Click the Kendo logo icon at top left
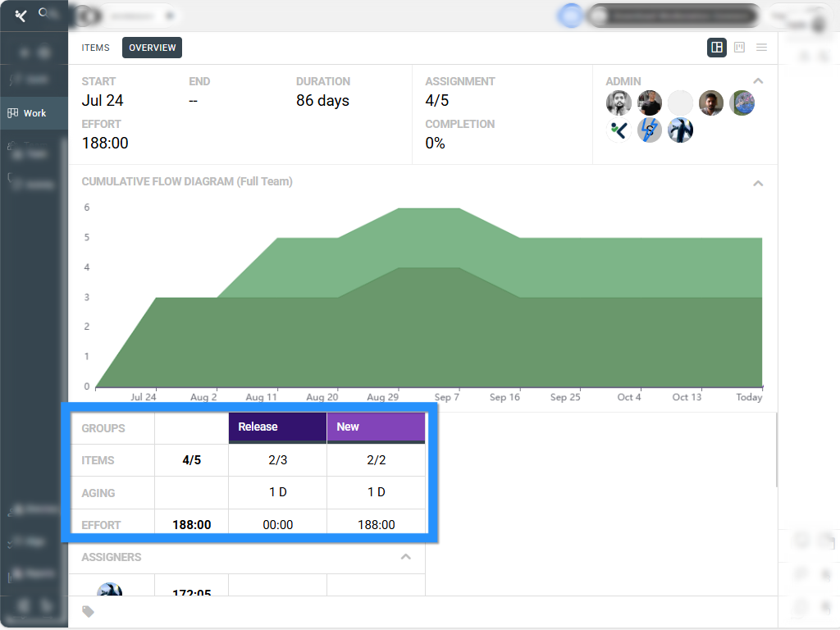The width and height of the screenshot is (840, 630). point(21,16)
